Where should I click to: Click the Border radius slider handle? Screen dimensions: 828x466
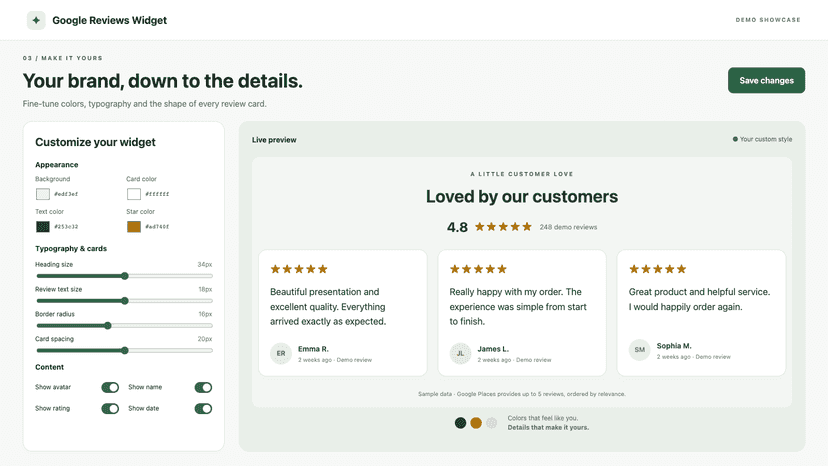108,325
